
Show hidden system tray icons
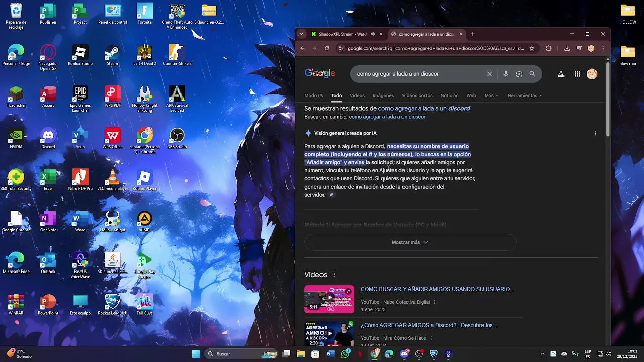pyautogui.click(x=542, y=354)
